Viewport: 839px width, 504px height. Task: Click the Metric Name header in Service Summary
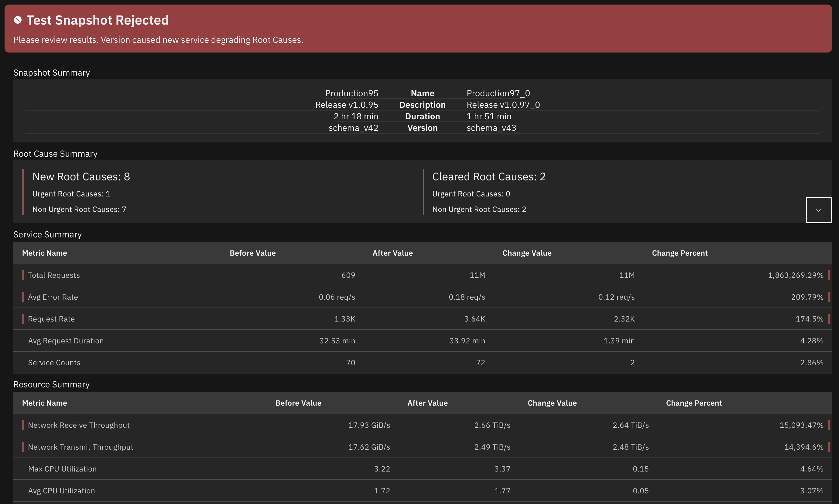click(45, 253)
